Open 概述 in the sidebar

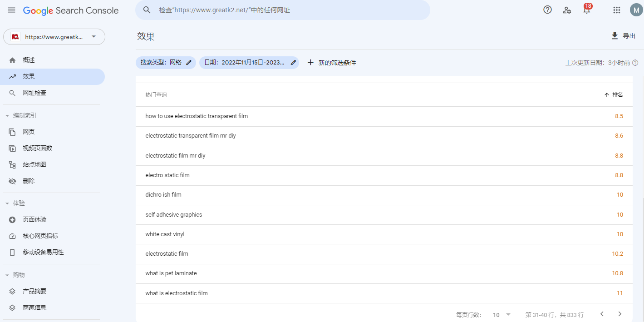click(x=29, y=60)
